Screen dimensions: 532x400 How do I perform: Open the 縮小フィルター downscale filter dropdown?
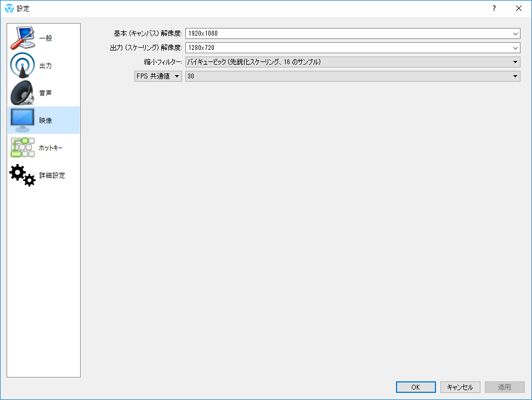pos(353,62)
